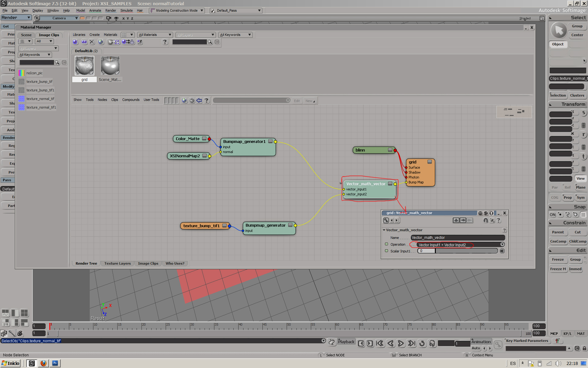Open the Operation Vector Input1 + Vector Input2 dropdown

pyautogui.click(x=461, y=245)
